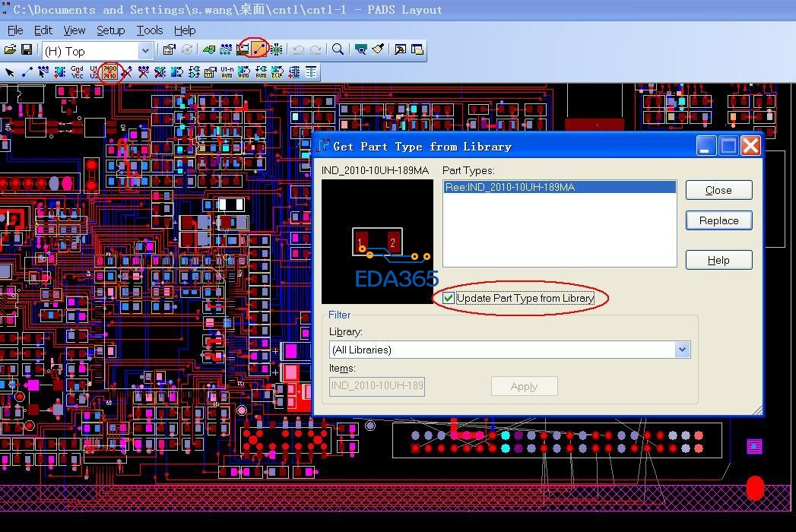
Task: Open the Project Explorer icon
Action: tap(417, 49)
